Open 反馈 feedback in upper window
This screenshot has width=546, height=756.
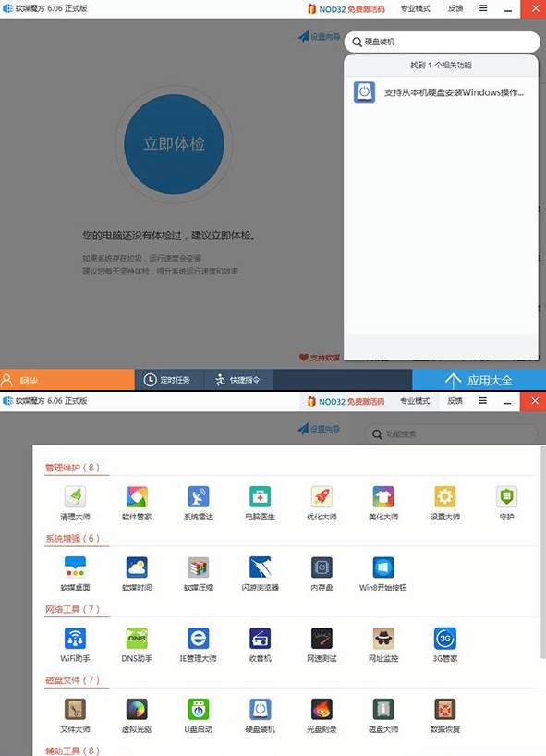455,8
